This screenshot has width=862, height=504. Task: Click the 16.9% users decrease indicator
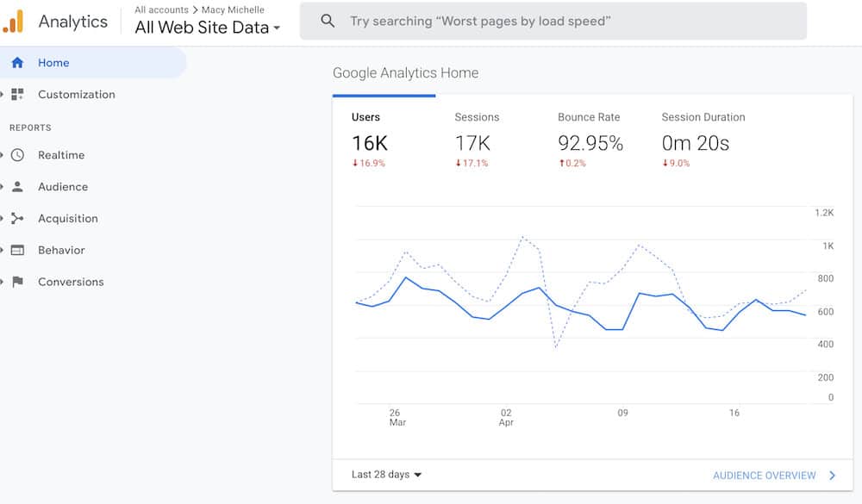(369, 163)
